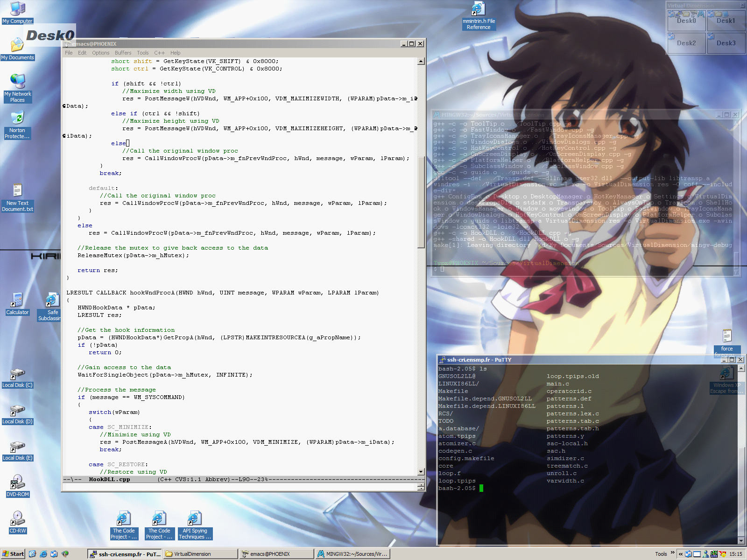Screen dimensions: 747x560
Task: Click the Start button
Action: tap(13, 554)
